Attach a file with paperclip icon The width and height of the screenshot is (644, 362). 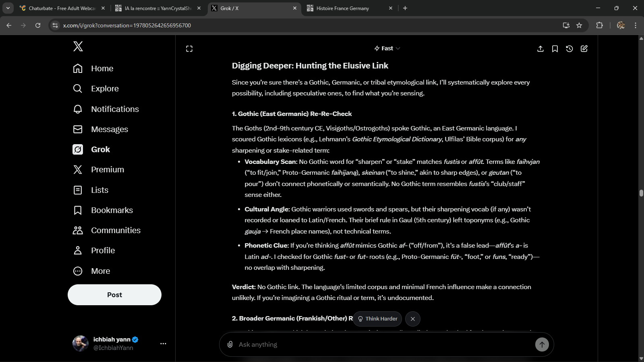pyautogui.click(x=230, y=344)
